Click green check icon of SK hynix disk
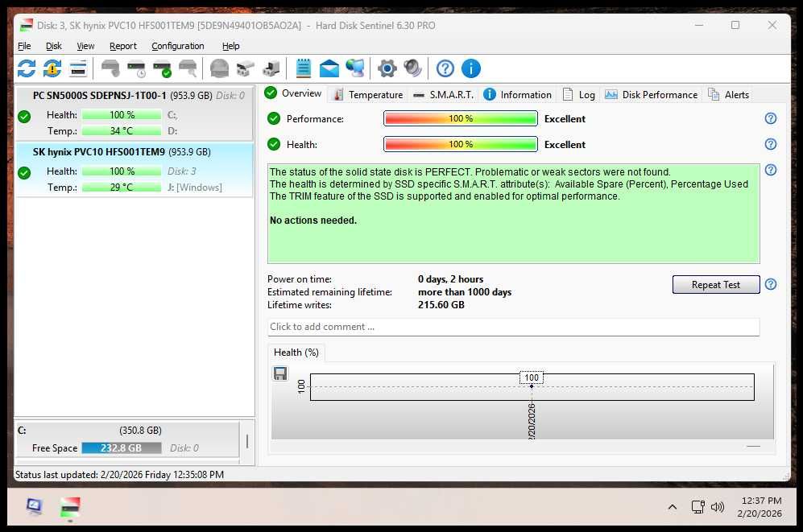 24,173
